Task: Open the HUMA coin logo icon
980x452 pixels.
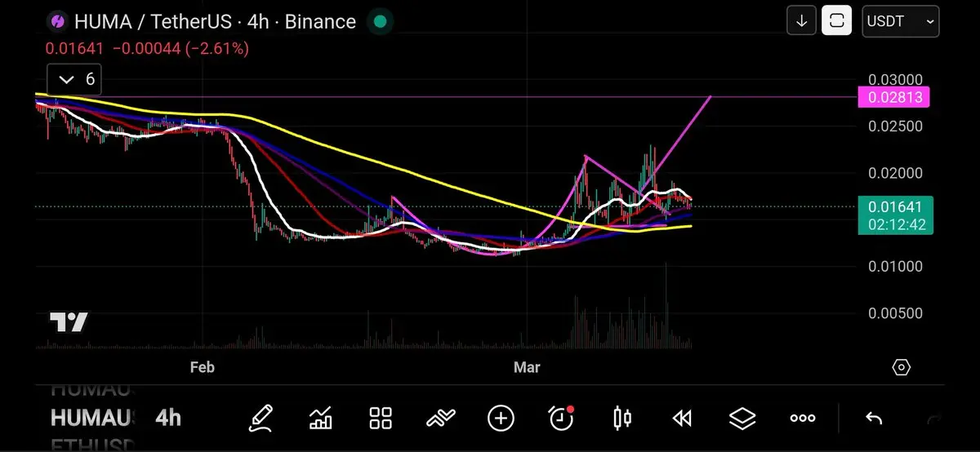Action: coord(57,21)
